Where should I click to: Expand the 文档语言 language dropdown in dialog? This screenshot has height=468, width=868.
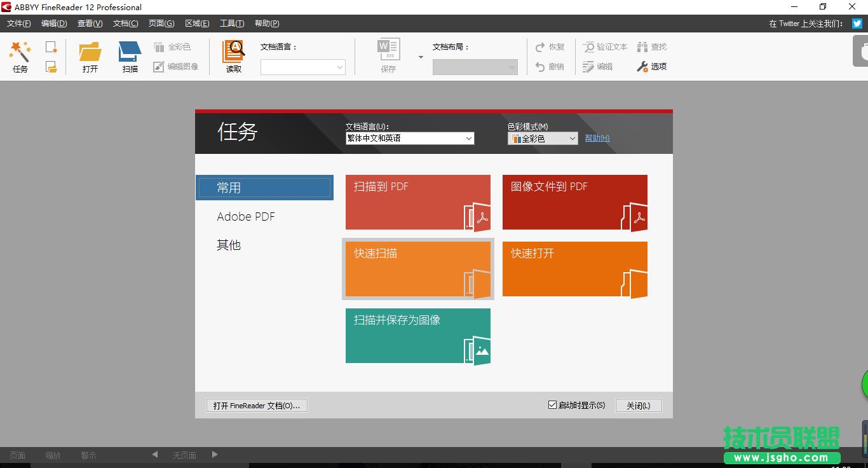[x=469, y=138]
